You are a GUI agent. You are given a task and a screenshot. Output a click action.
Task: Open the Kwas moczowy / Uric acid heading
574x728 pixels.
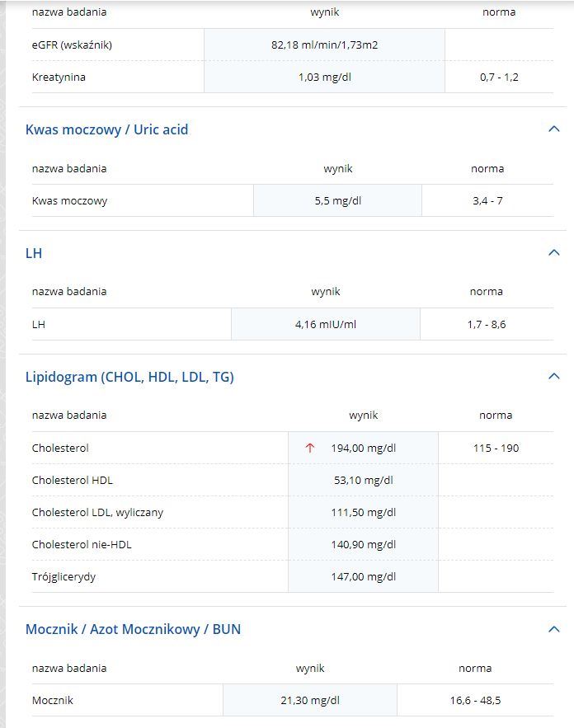[x=107, y=129]
